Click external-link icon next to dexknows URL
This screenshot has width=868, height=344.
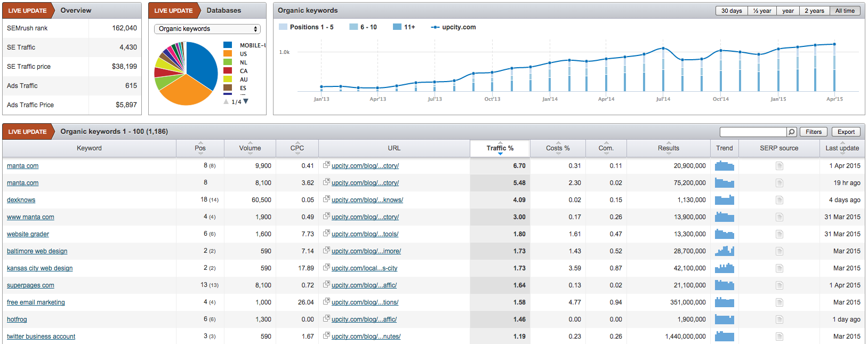coord(326,199)
